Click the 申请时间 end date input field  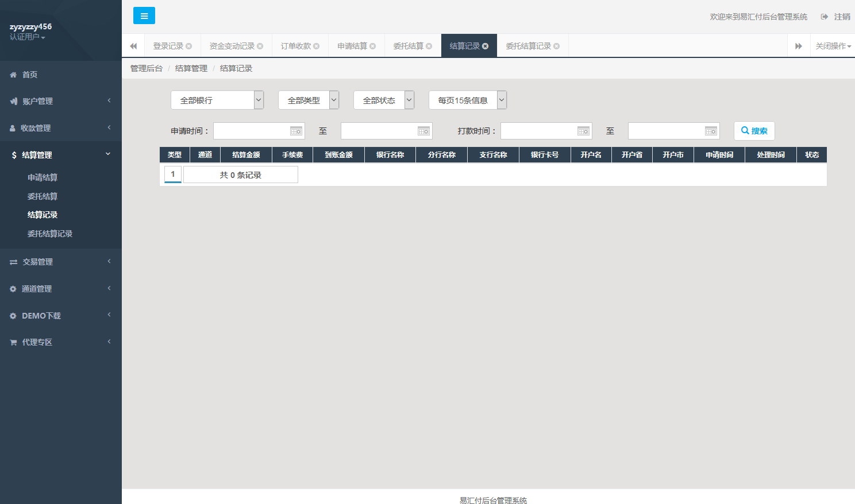(x=379, y=131)
